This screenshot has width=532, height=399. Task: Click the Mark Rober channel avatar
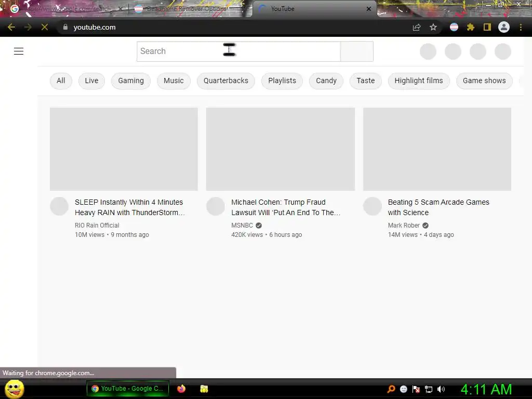(373, 206)
